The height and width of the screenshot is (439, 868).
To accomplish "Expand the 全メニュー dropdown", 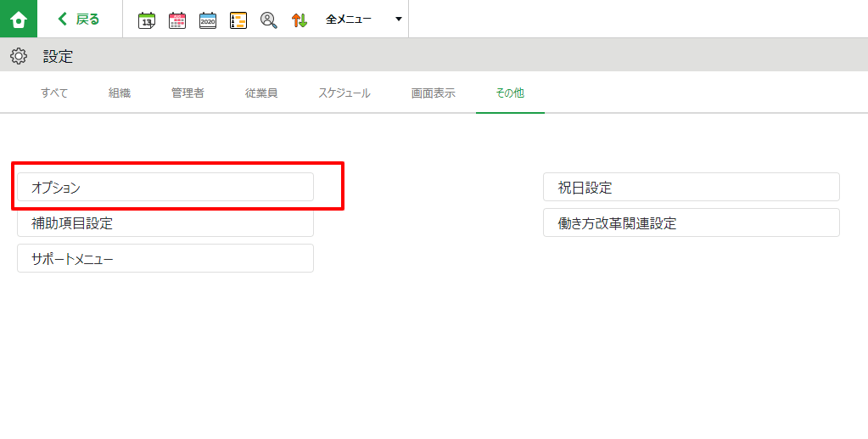I will (364, 20).
